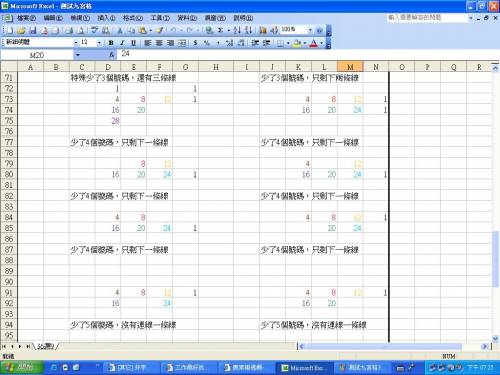Open the 格式 (Format) menu
This screenshot has height=375, width=500.
(133, 18)
